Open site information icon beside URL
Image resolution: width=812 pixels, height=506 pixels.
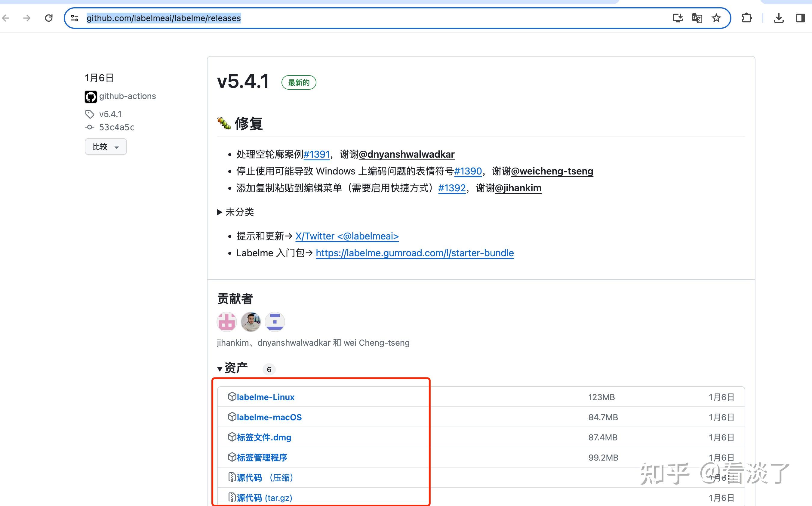75,18
